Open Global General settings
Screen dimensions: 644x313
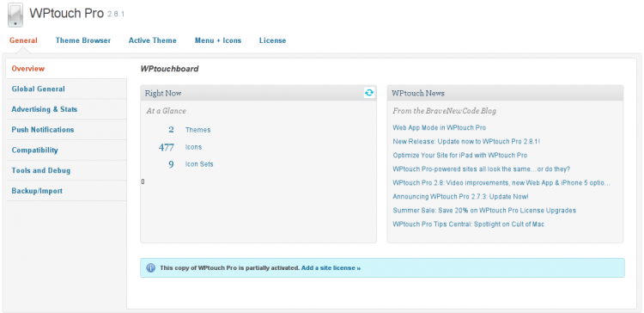click(x=66, y=89)
